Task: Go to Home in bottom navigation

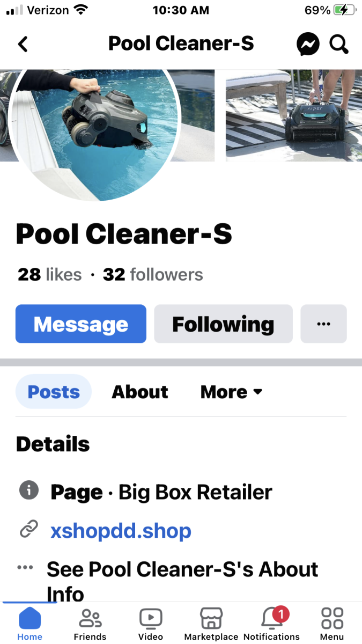Action: (x=29, y=624)
